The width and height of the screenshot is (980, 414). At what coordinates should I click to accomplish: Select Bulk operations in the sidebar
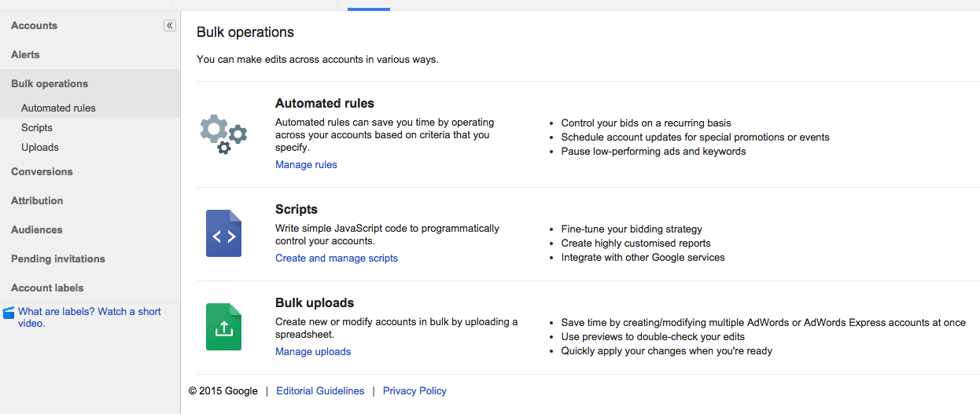[50, 83]
